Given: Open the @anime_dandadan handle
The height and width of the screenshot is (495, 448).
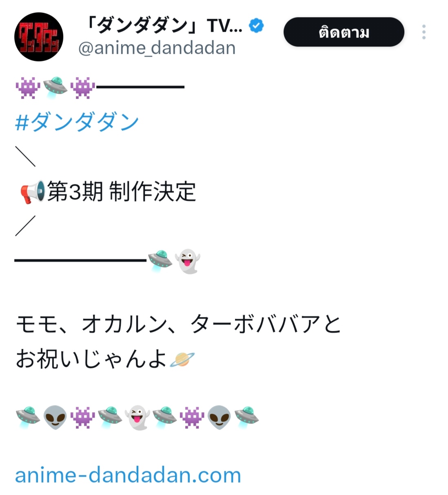Looking at the screenshot, I should [157, 48].
